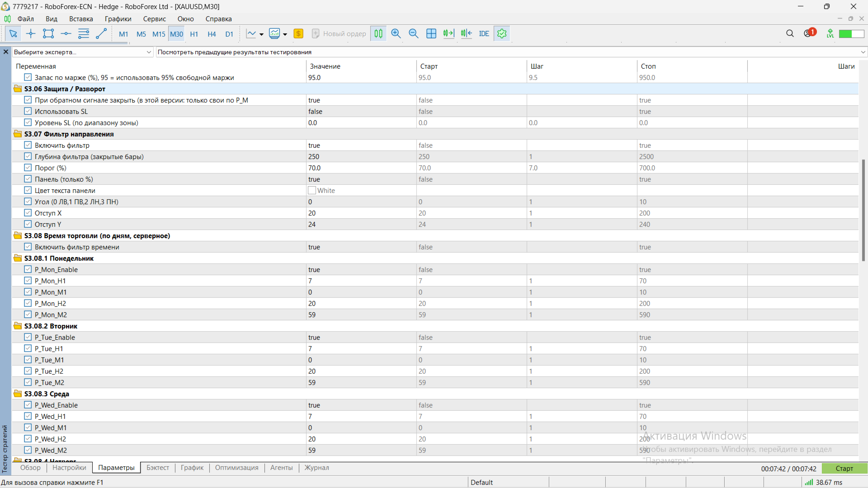Open the search magnifier in toolbar
Image resolution: width=868 pixels, height=488 pixels.
[790, 33]
